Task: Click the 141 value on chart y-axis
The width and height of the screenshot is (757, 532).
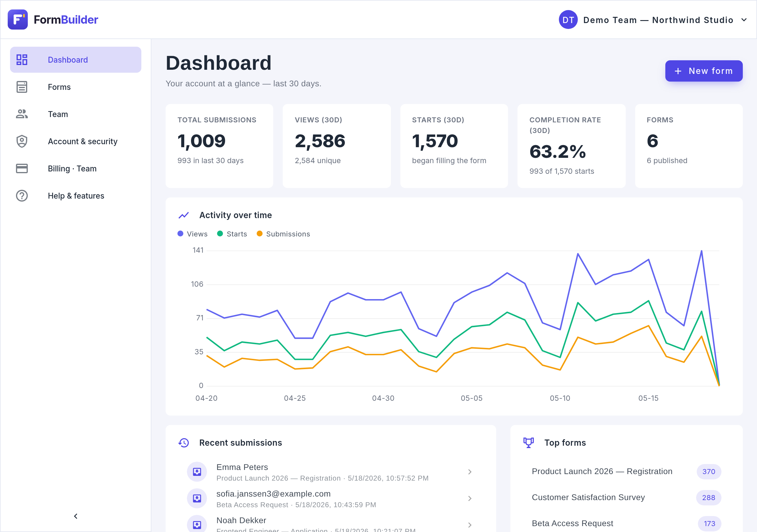Action: (x=198, y=250)
